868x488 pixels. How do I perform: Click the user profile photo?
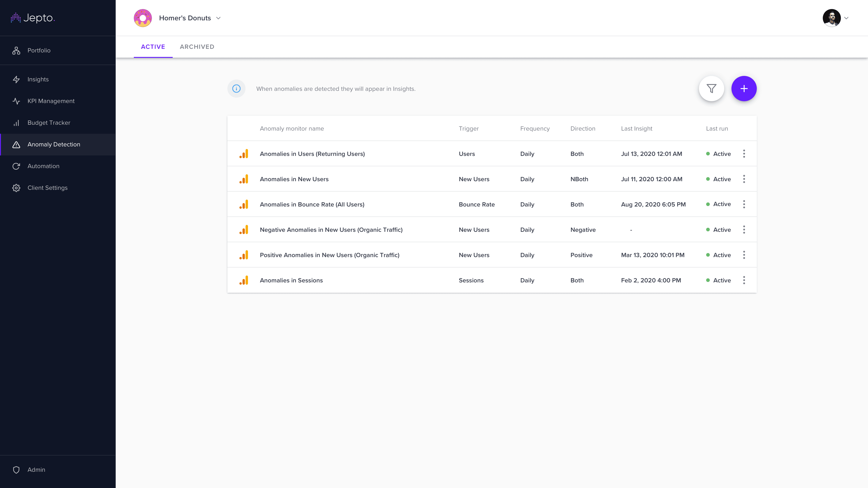click(832, 18)
